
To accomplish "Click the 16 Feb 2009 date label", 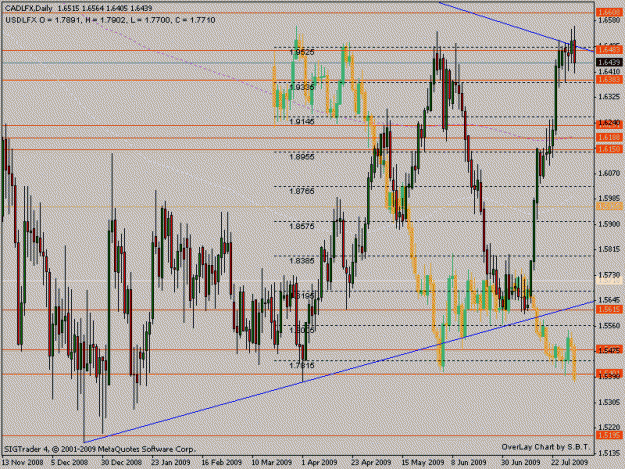I will click(x=222, y=462).
